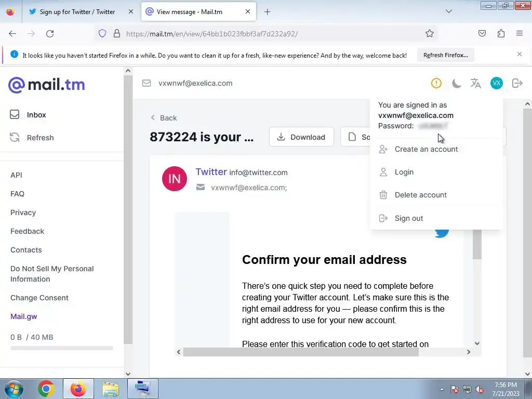Show hidden system tray icons
Screen dimensions: 532x399
[442, 389]
